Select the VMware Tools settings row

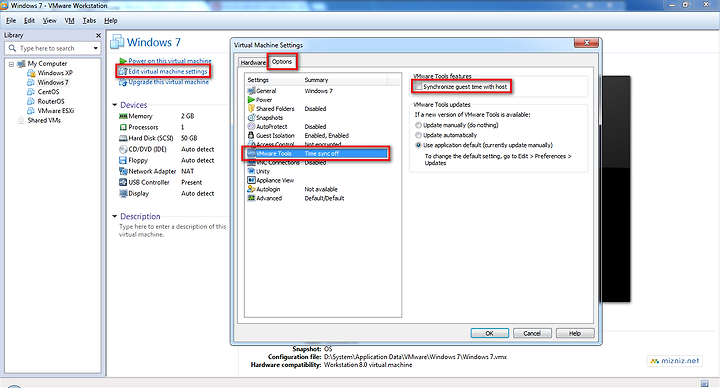317,153
